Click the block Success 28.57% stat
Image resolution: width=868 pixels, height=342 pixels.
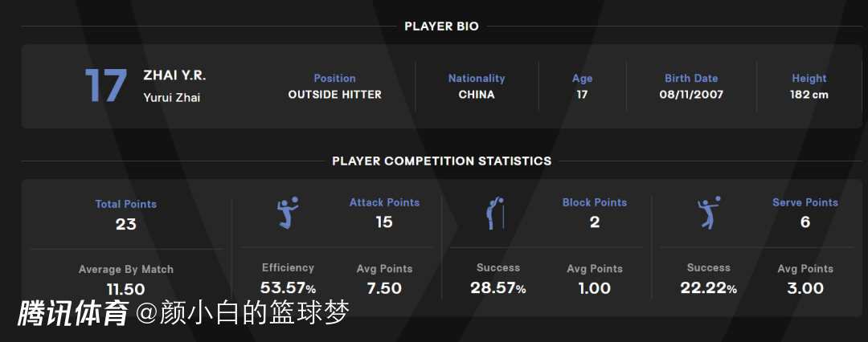[x=498, y=288]
